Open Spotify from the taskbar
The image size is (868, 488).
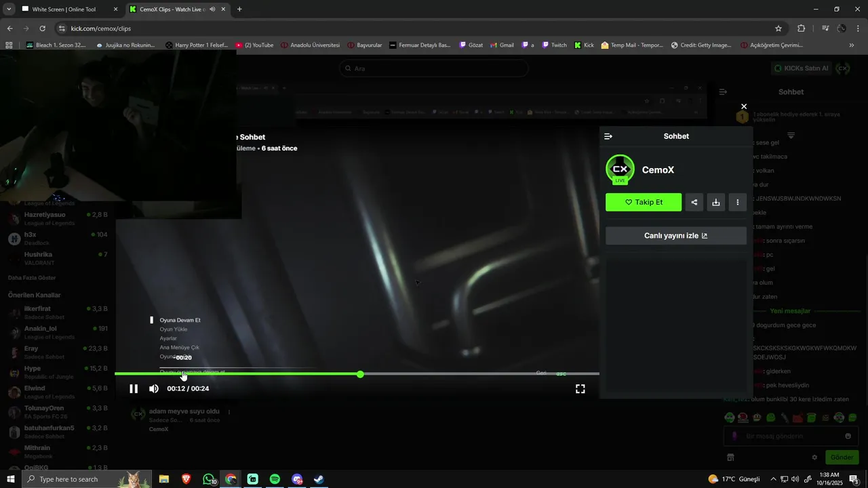point(275,479)
